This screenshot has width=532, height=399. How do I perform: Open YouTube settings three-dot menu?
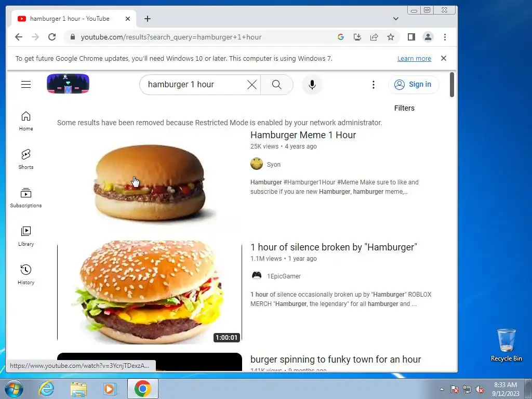pyautogui.click(x=373, y=85)
